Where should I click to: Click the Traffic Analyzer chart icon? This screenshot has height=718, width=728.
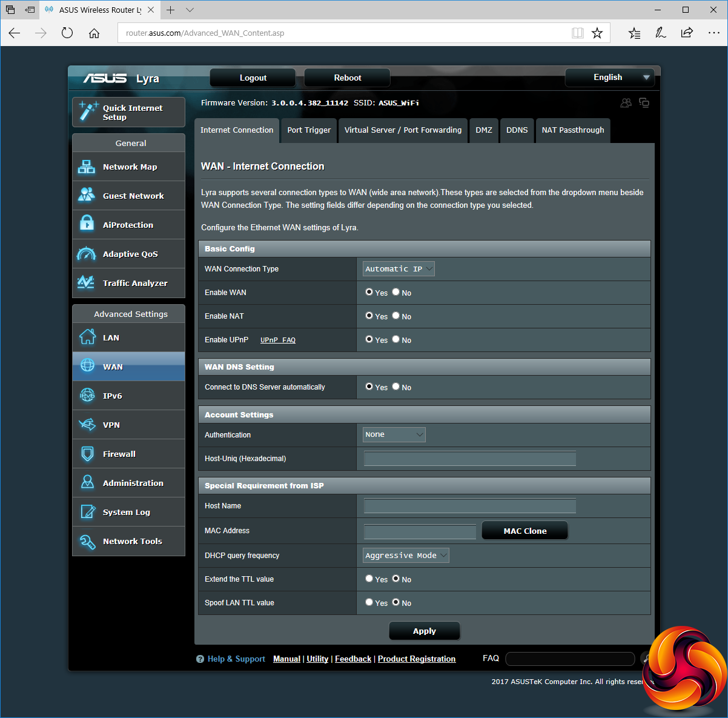(87, 283)
